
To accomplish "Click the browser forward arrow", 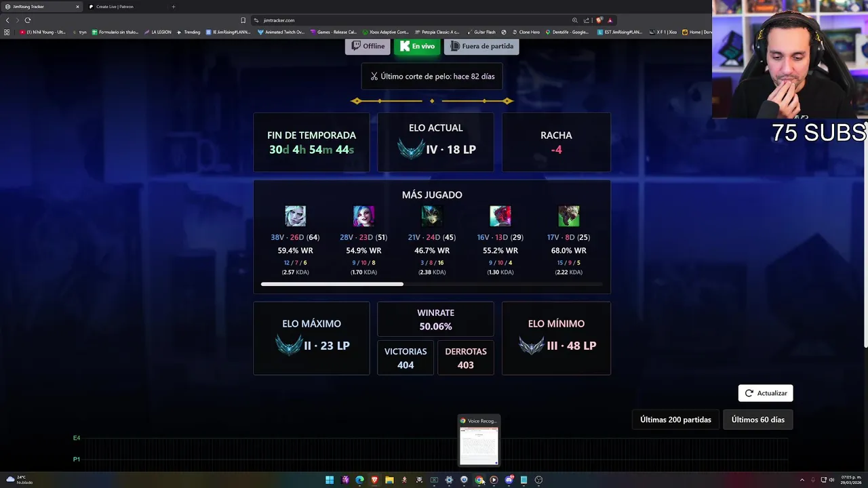I will point(18,20).
